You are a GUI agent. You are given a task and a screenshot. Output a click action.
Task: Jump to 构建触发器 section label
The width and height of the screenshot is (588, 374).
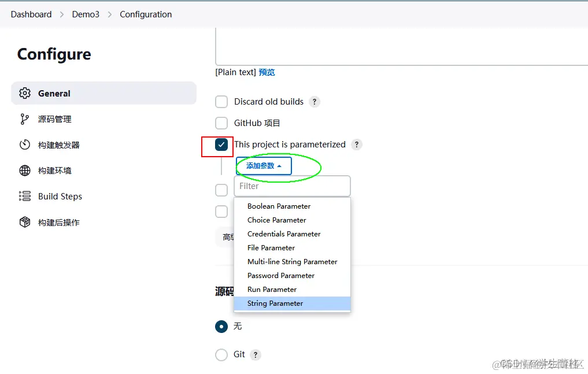[59, 145]
